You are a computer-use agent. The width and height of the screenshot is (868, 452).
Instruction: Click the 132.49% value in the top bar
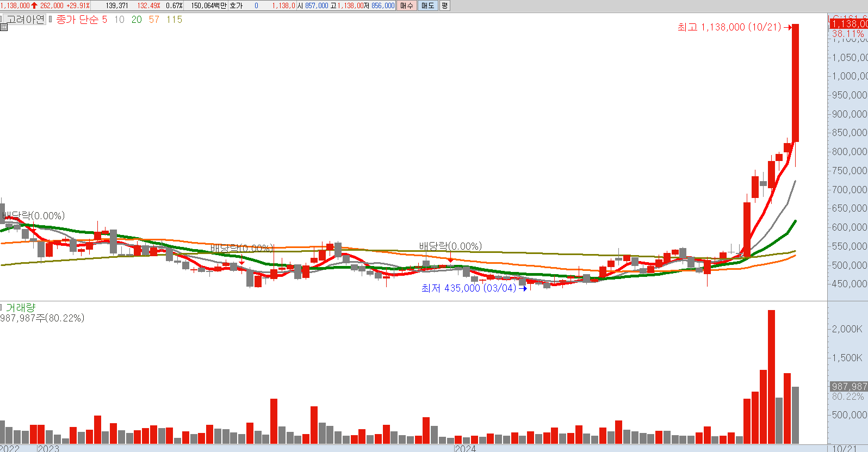coord(148,5)
